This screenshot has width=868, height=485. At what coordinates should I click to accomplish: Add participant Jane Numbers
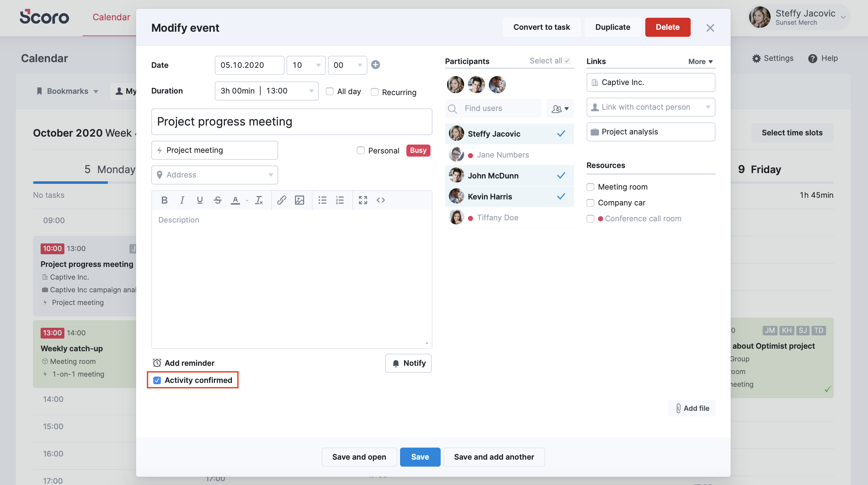[509, 155]
